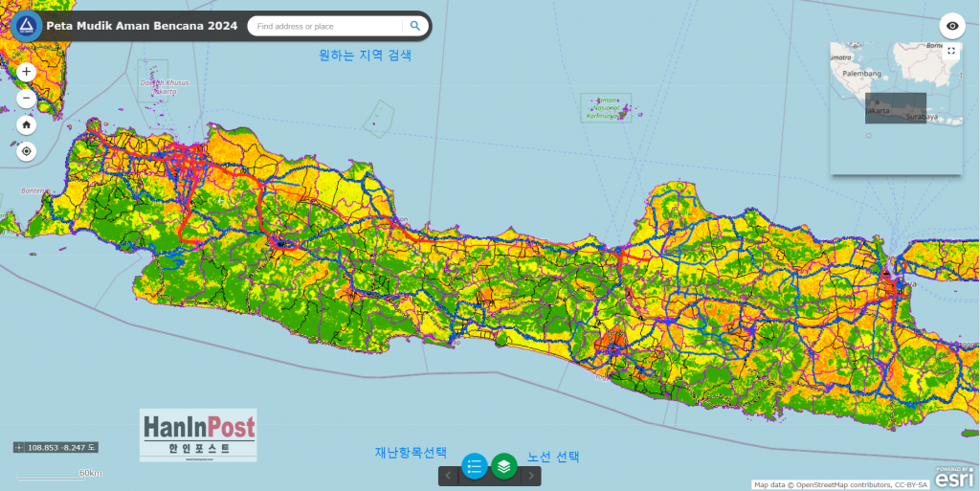
Task: Click the HanInPost logo banner
Action: point(198,435)
